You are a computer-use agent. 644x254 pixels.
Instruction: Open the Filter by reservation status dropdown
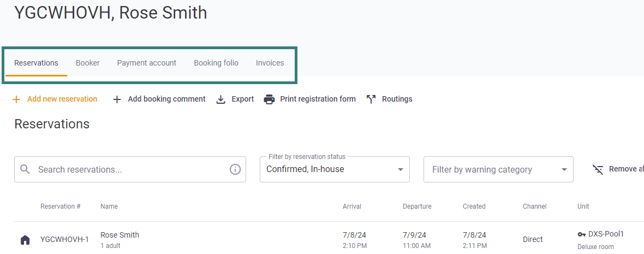pyautogui.click(x=335, y=169)
